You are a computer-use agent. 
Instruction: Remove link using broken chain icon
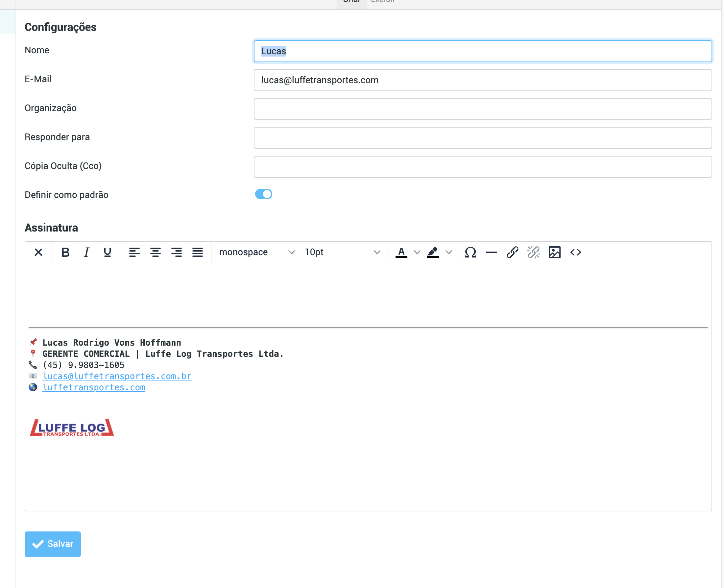coord(533,252)
